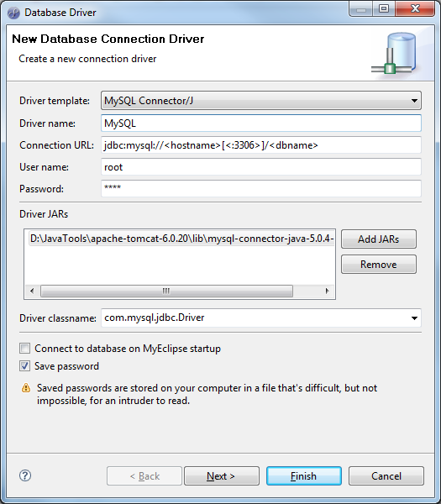Click into the Connection URL field
441x504 pixels.
[261, 145]
